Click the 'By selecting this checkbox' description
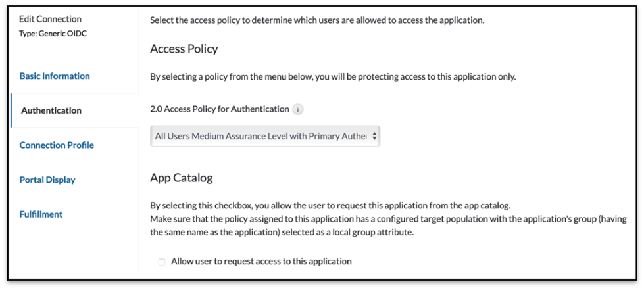644x290 pixels. 330,205
